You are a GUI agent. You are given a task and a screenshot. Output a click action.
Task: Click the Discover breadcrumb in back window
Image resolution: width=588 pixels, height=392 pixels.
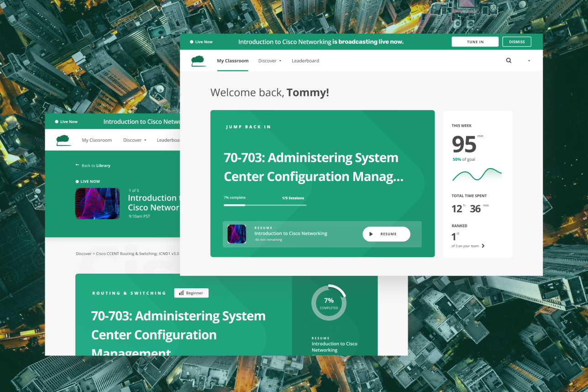click(x=84, y=254)
